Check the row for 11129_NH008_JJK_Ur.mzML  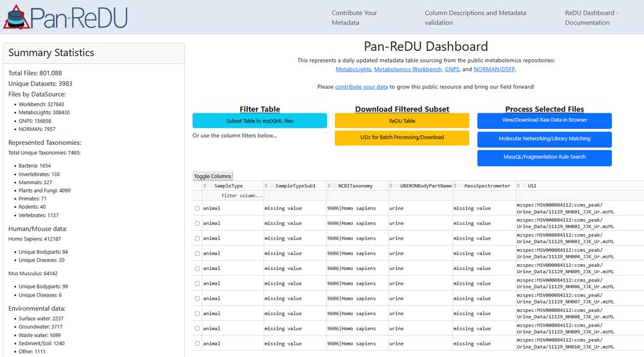click(197, 313)
